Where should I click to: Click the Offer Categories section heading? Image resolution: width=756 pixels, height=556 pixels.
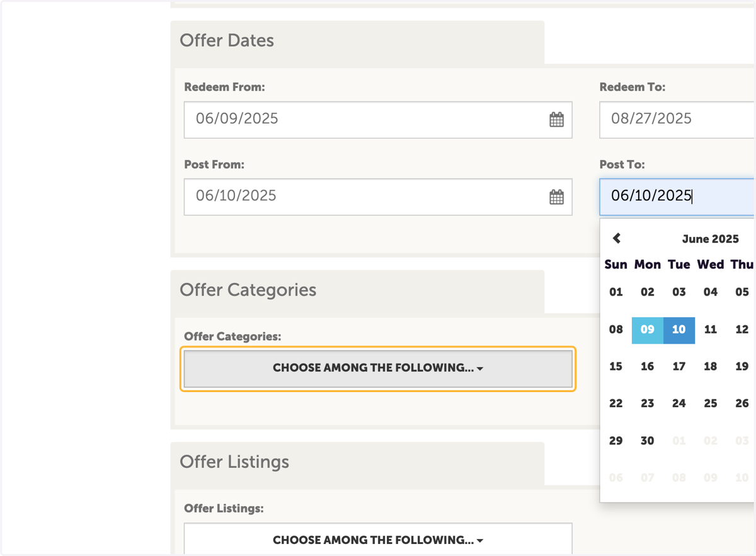pyautogui.click(x=248, y=290)
